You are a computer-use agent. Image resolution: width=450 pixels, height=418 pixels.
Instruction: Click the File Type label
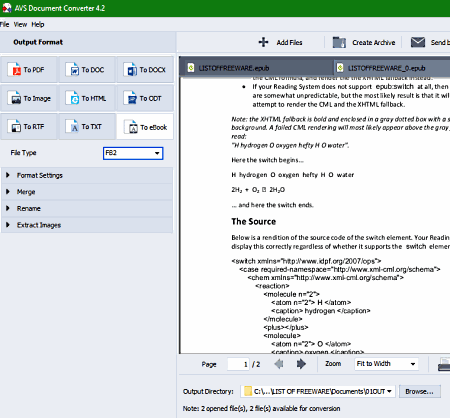(23, 153)
